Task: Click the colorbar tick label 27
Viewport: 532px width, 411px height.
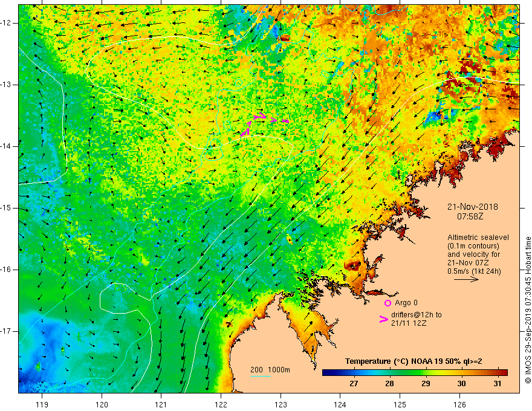Action: click(x=354, y=384)
